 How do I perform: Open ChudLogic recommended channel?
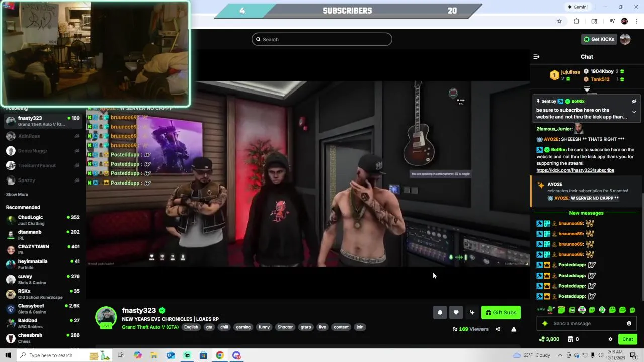point(43,220)
